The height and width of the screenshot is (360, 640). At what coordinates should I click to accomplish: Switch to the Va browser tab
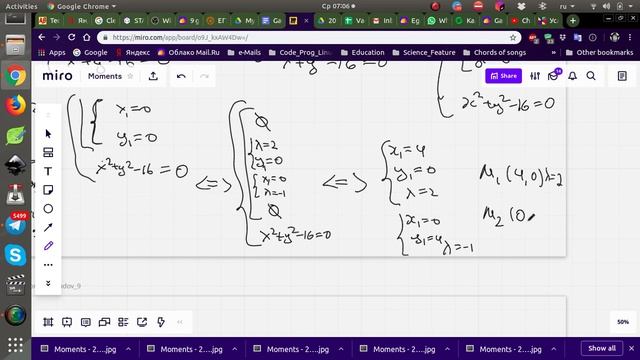[354, 20]
